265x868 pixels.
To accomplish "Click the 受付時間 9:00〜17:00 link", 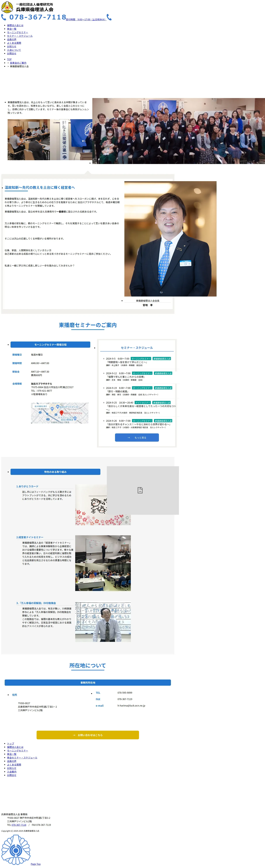I will [86, 19].
